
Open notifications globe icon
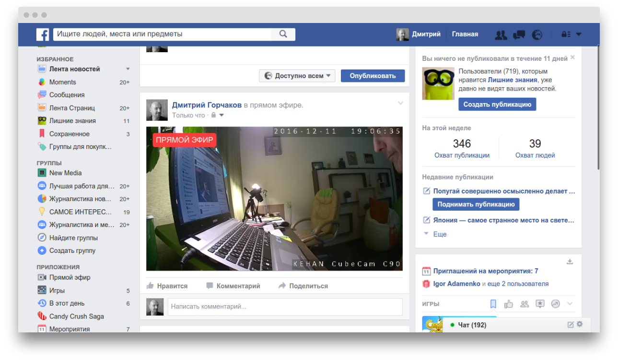click(x=537, y=34)
